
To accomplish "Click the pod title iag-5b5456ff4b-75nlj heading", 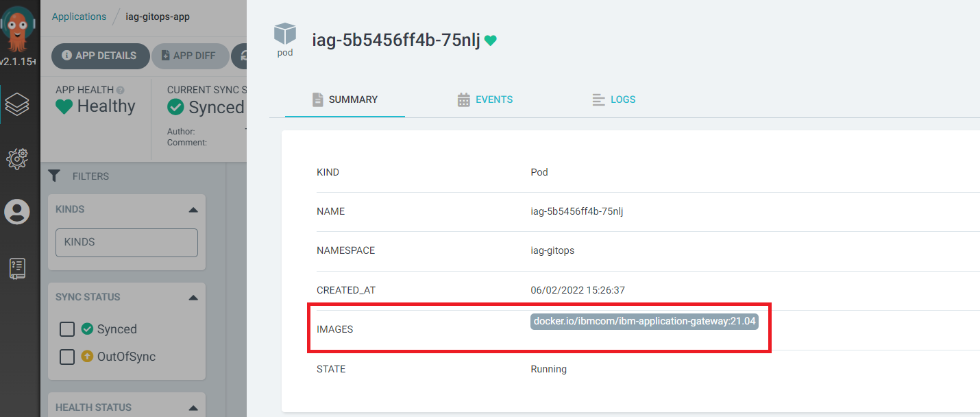I will tap(395, 40).
